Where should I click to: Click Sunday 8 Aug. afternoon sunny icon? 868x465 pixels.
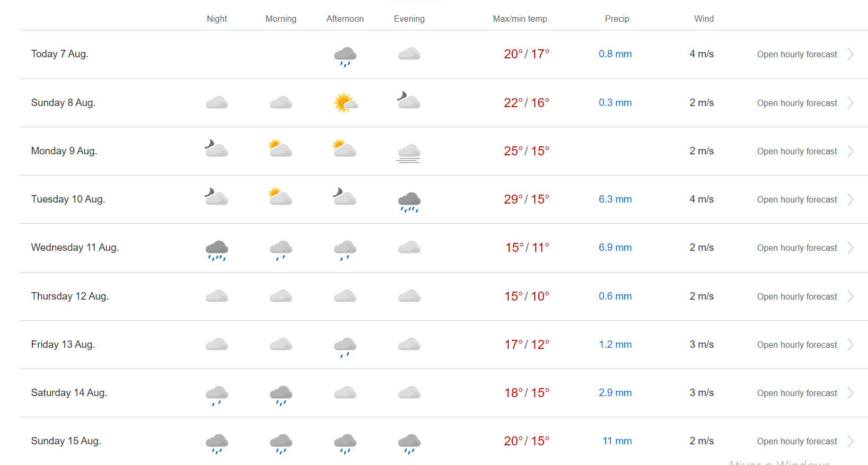345,103
